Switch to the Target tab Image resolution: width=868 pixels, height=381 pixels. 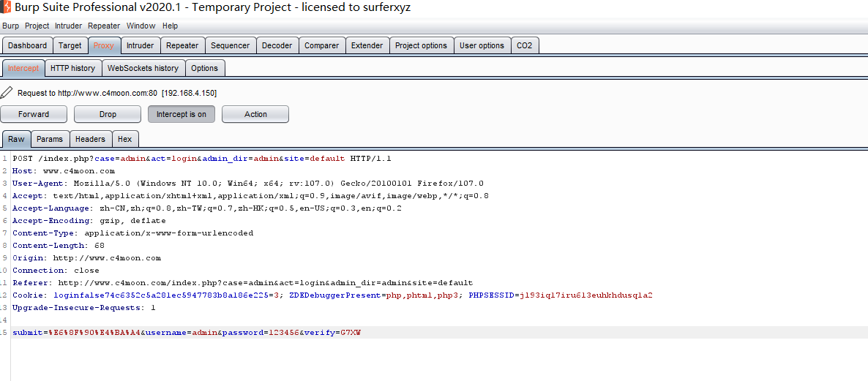(x=70, y=46)
